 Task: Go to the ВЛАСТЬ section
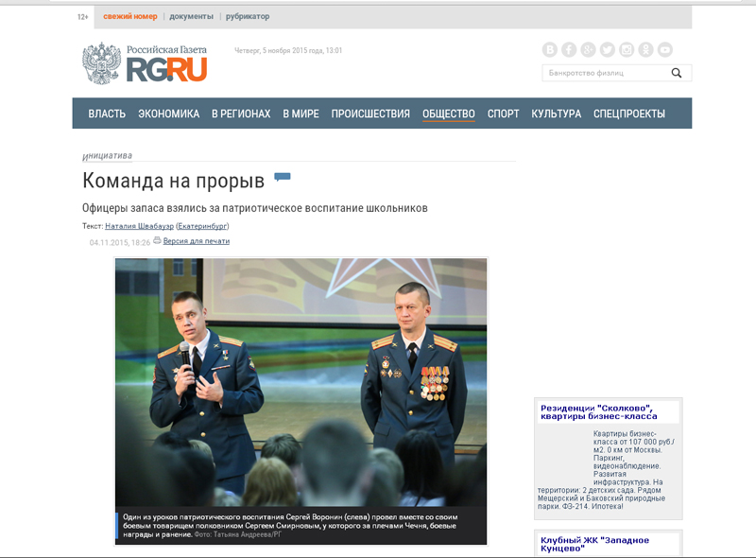tap(107, 113)
